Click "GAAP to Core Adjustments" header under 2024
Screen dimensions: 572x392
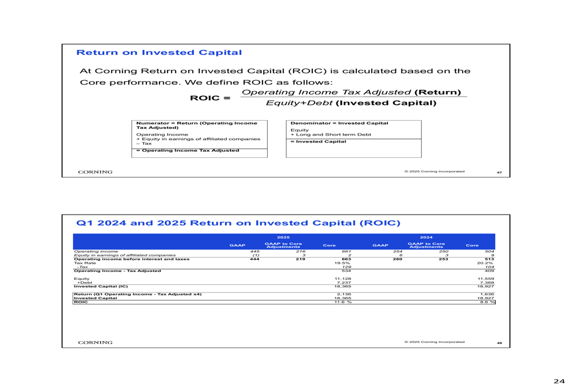click(426, 246)
